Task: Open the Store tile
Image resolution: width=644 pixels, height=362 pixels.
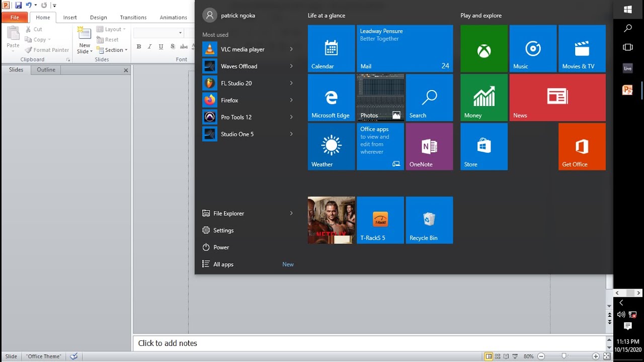Action: [x=484, y=147]
